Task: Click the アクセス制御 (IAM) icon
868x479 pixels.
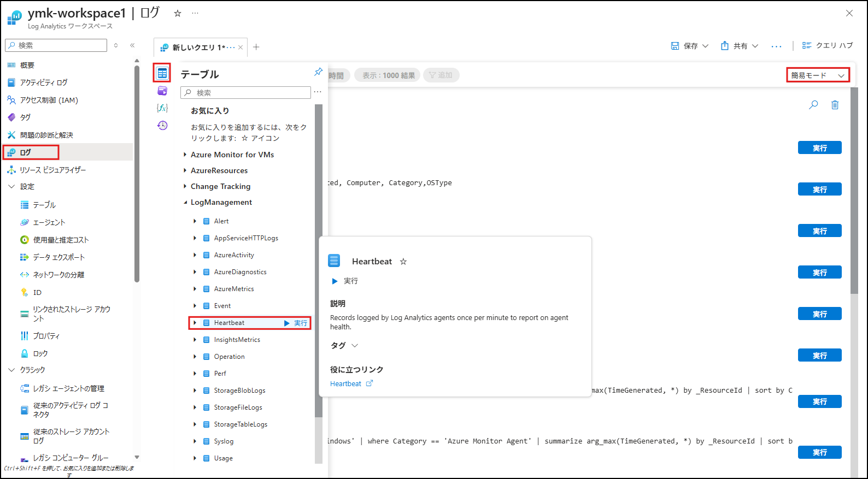Action: tap(11, 100)
